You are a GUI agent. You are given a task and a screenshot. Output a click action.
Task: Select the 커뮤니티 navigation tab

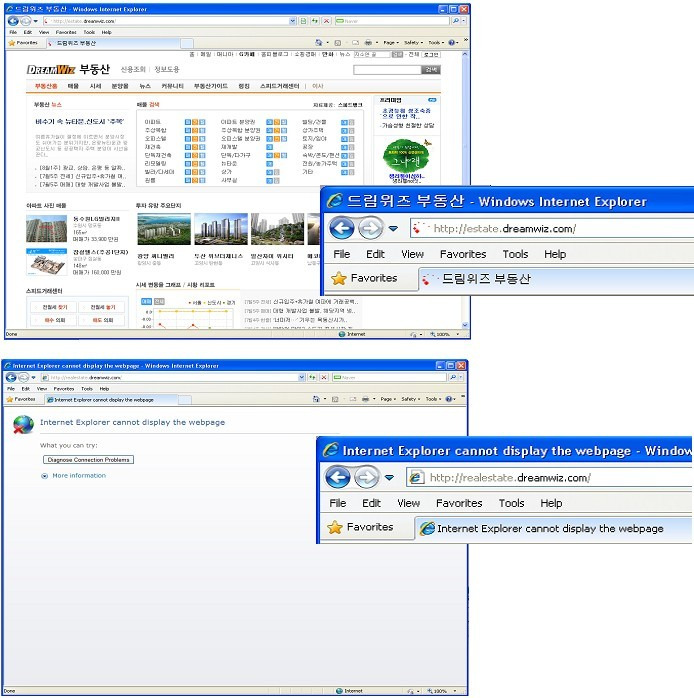point(172,86)
